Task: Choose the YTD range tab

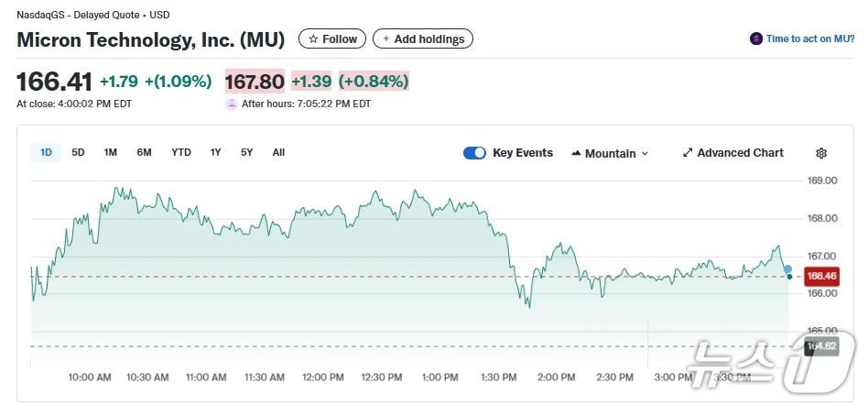Action: pos(181,152)
